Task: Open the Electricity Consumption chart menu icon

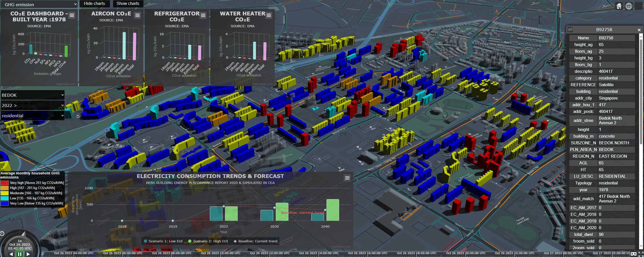Action: coord(347,178)
